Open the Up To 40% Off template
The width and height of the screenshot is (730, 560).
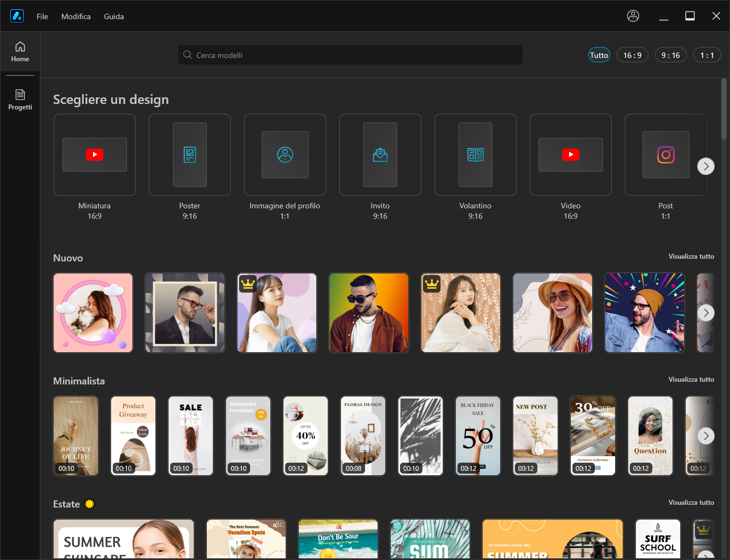coord(306,436)
